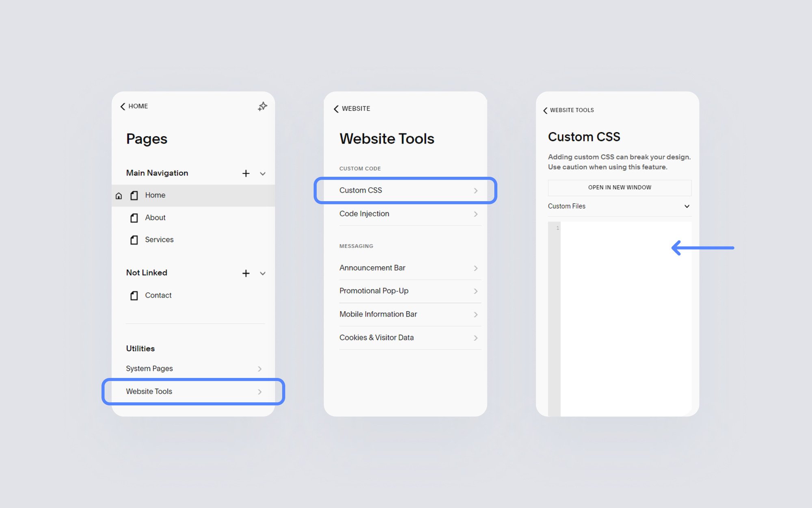Viewport: 812px width, 508px height.
Task: Click the Services page document icon
Action: pyautogui.click(x=134, y=240)
